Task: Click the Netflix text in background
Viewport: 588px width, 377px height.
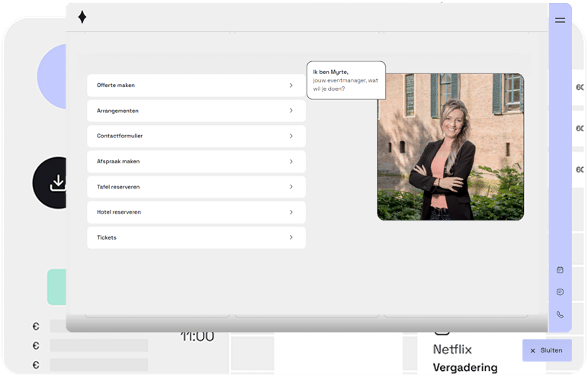Action: [x=452, y=350]
